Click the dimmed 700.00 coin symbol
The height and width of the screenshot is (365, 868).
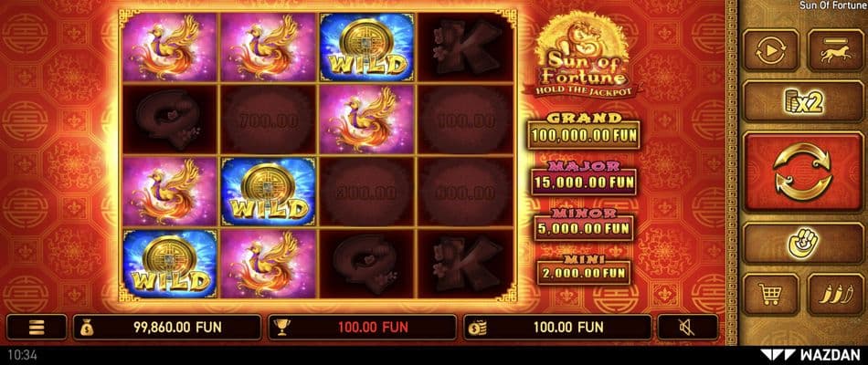click(269, 120)
